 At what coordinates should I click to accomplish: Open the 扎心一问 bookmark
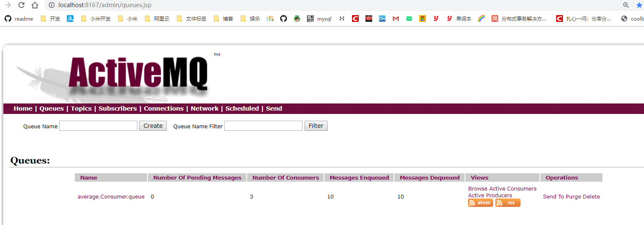[x=584, y=19]
